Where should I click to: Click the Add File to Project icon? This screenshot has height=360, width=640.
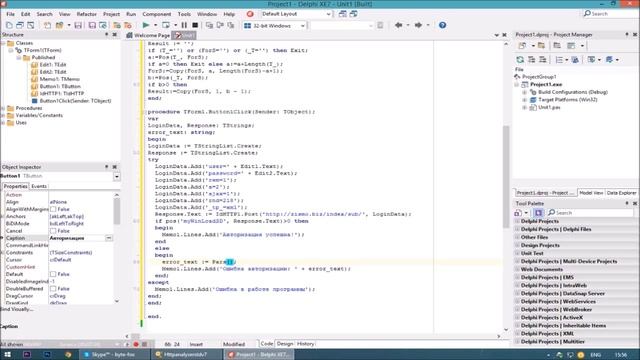coord(117,25)
